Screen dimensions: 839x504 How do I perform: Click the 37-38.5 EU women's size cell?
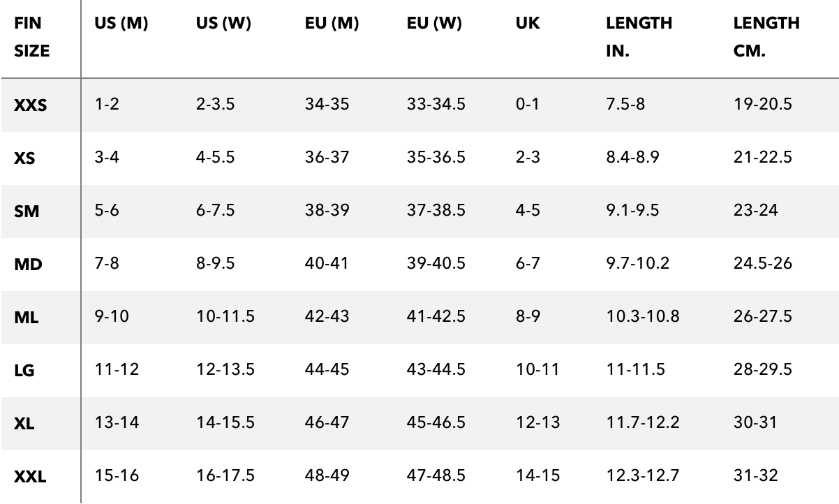[436, 211]
